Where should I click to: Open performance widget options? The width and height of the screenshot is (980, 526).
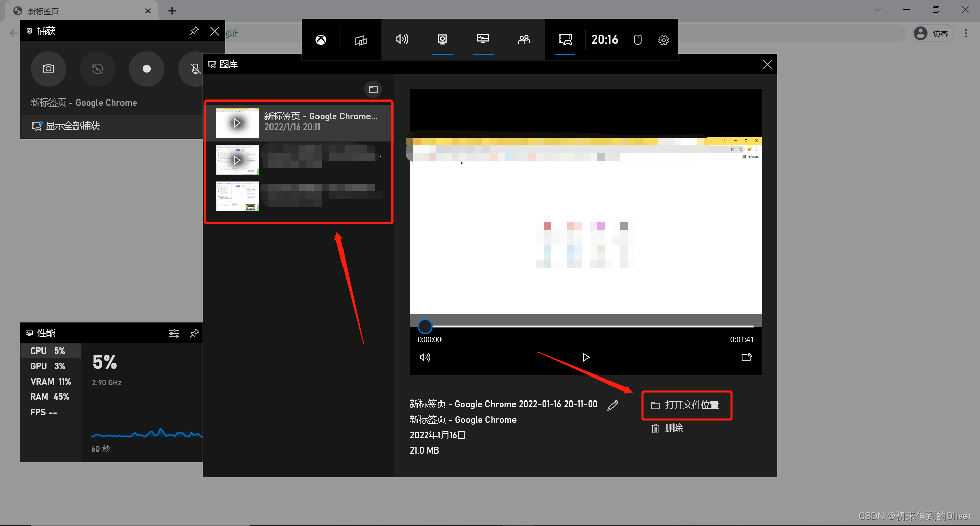pos(174,333)
